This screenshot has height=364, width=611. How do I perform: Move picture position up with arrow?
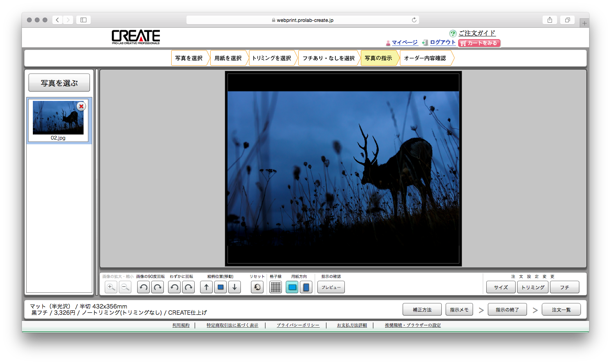click(206, 287)
